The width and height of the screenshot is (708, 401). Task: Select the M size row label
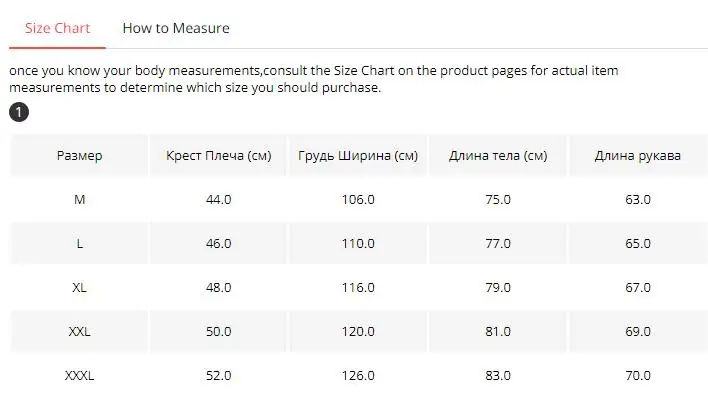click(x=79, y=199)
